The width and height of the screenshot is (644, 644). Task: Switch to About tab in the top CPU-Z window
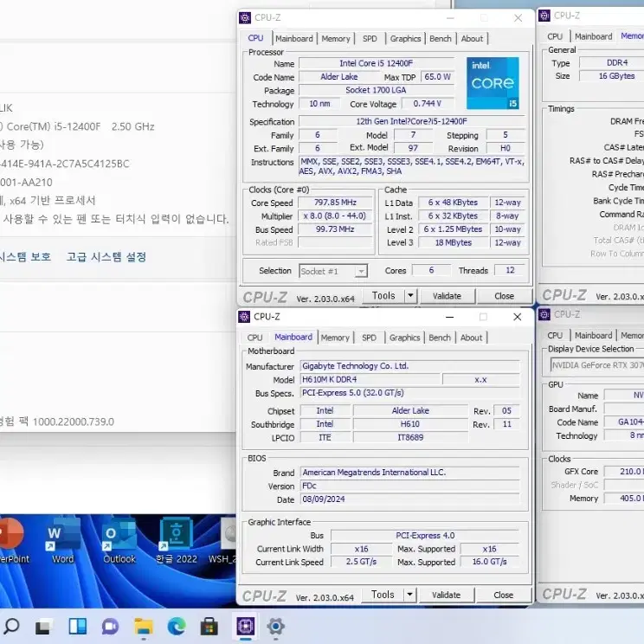472,39
